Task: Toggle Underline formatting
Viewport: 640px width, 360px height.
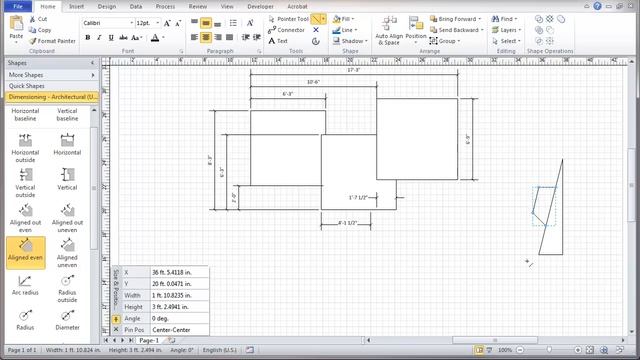Action: pos(111,38)
